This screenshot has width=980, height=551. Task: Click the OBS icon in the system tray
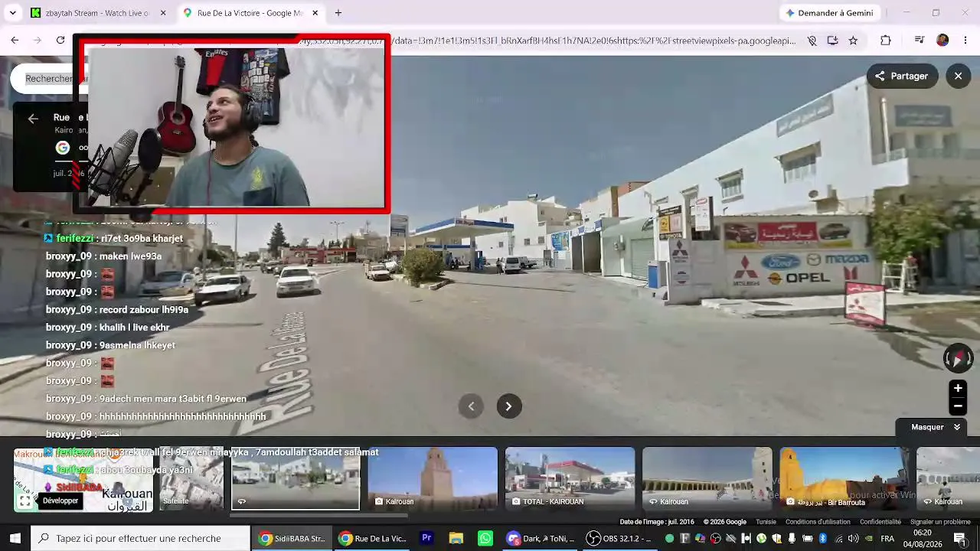click(x=716, y=539)
